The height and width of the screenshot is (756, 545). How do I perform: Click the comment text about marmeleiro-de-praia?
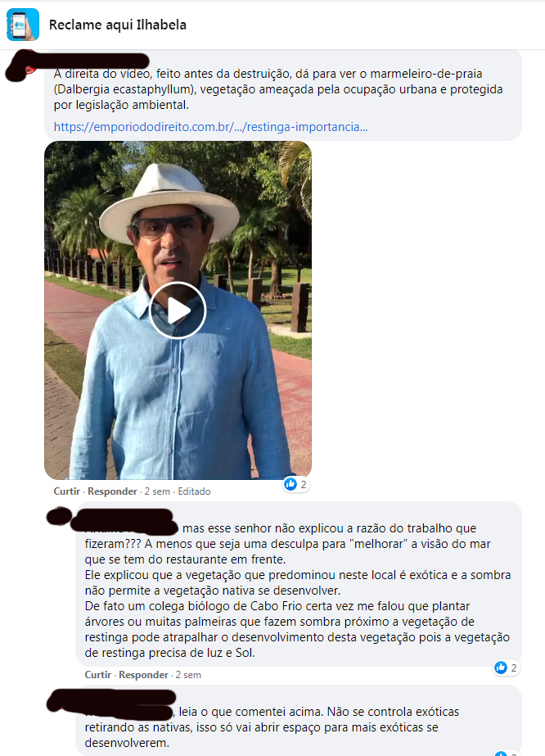[278, 89]
